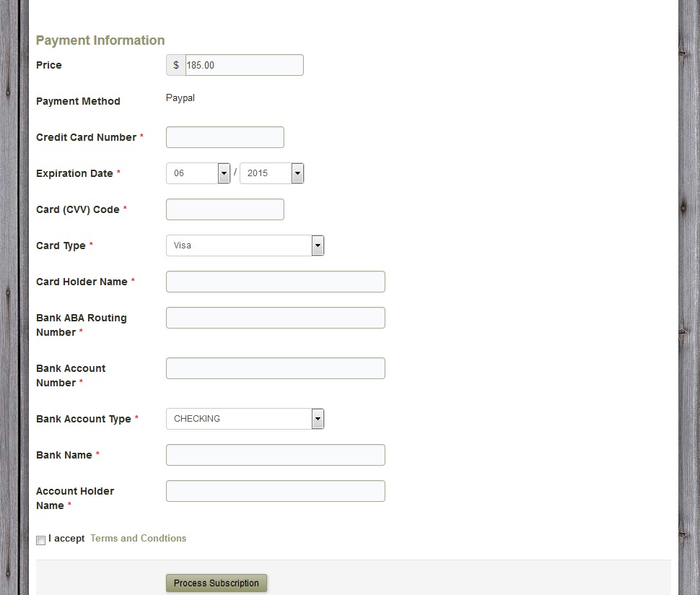Viewport: 700px width, 595px height.
Task: Click the Expiration Date label
Action: pyautogui.click(x=74, y=173)
